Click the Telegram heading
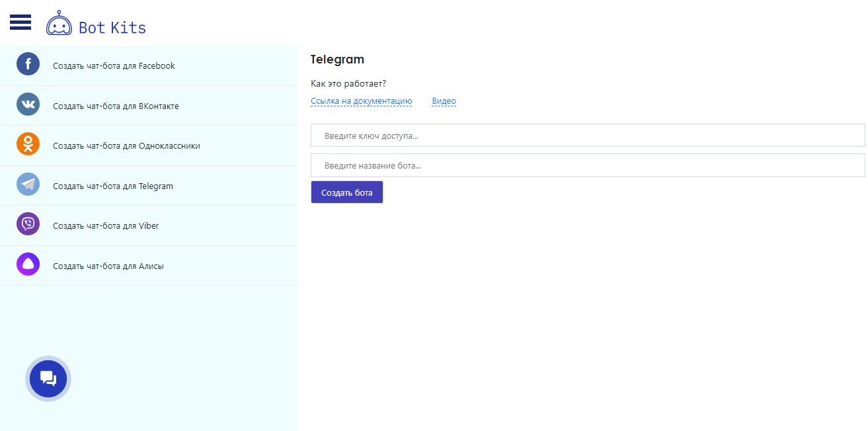Image resolution: width=868 pixels, height=431 pixels. [x=337, y=59]
